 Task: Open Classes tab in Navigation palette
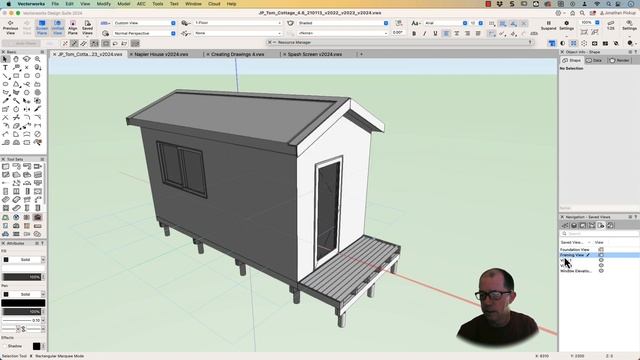565,225
